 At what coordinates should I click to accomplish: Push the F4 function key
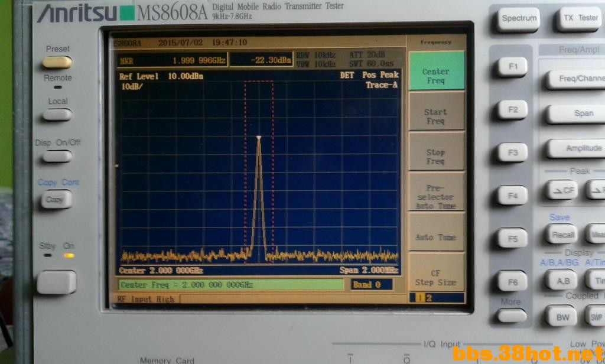click(513, 196)
